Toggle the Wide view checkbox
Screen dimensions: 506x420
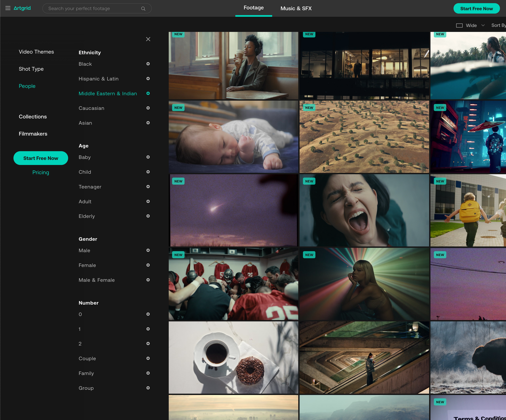tap(459, 25)
